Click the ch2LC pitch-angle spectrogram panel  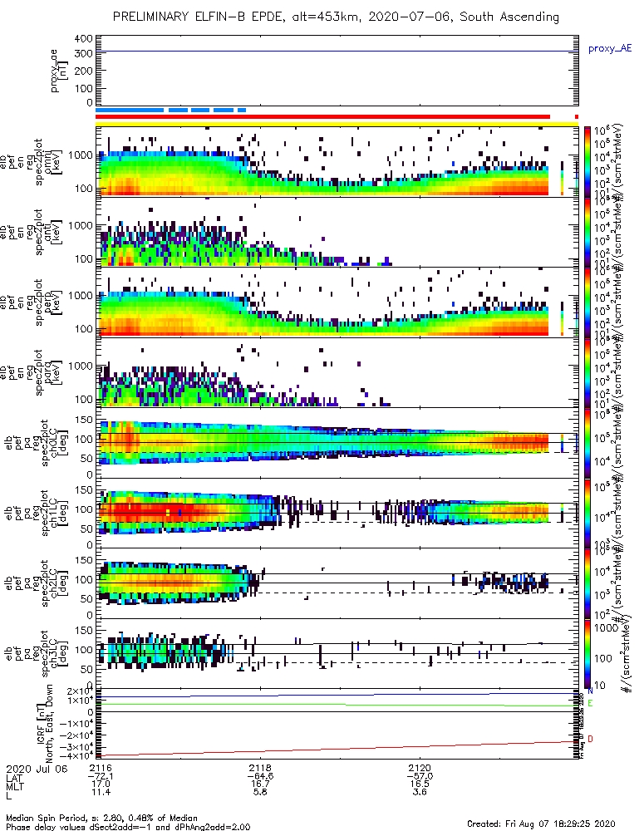337,583
